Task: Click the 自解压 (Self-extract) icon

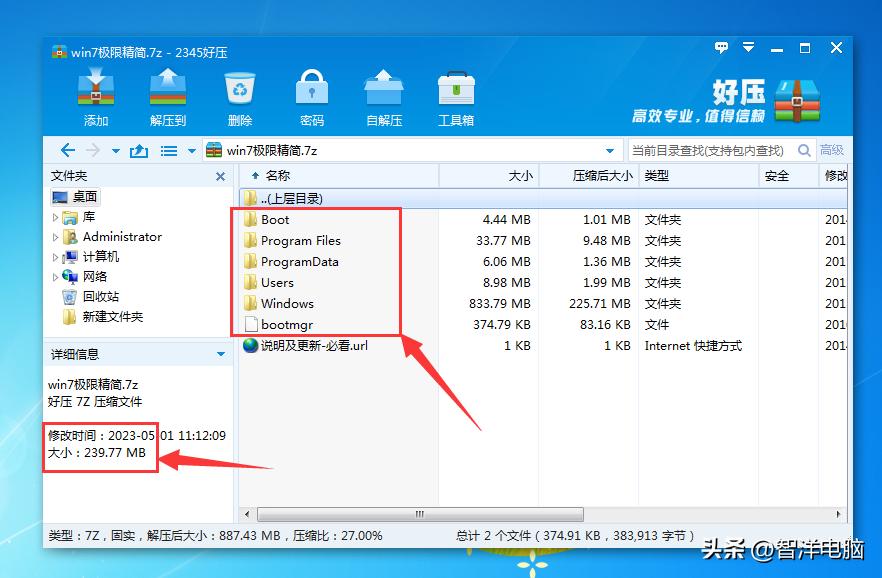Action: coord(384,95)
